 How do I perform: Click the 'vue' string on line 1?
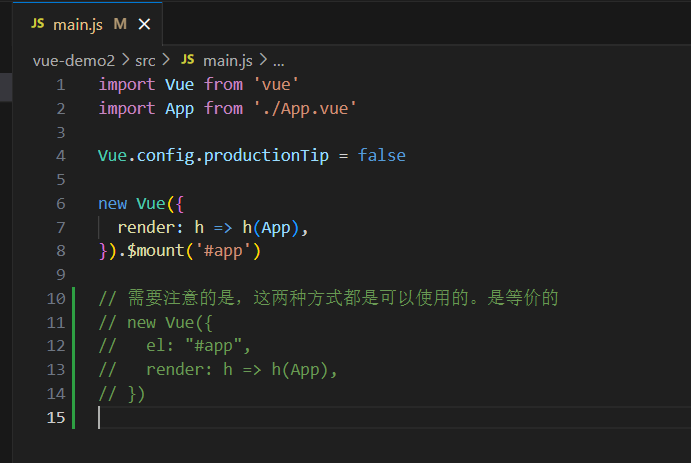click(276, 84)
